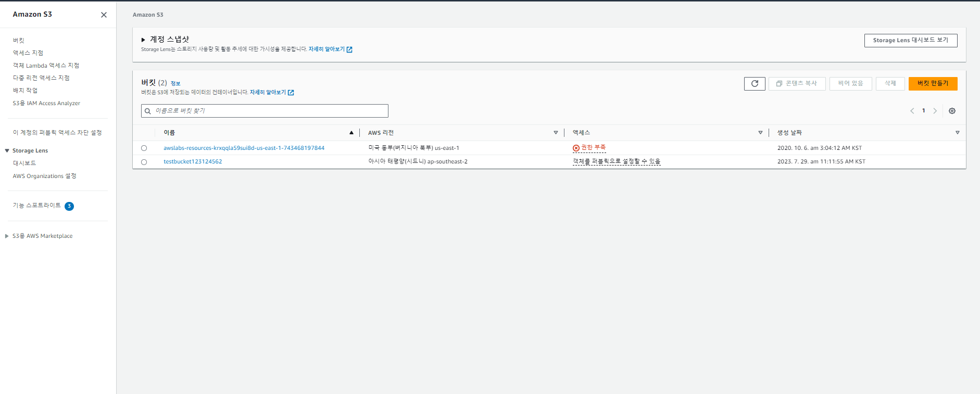Click 아시아 태평양(시드니) ap-southeast-2 region cell
This screenshot has height=394, width=980.
(418, 162)
